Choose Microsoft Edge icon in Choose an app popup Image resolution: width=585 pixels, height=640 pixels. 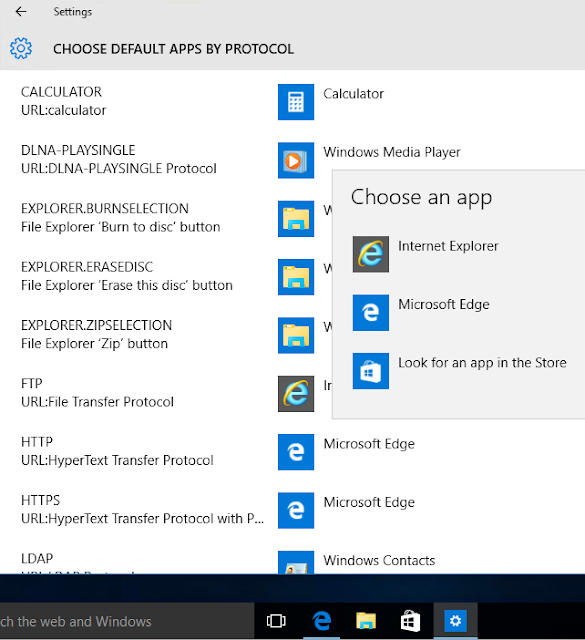[371, 313]
